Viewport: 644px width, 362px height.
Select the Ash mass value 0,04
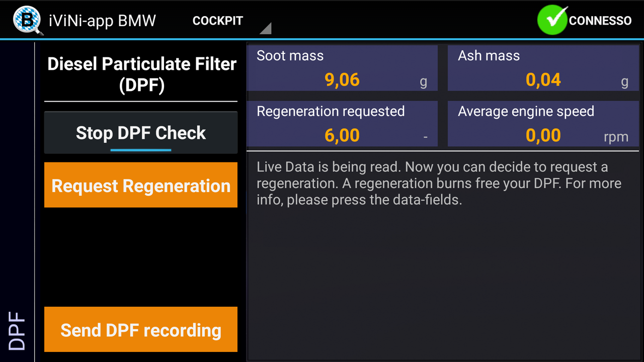[x=543, y=80]
